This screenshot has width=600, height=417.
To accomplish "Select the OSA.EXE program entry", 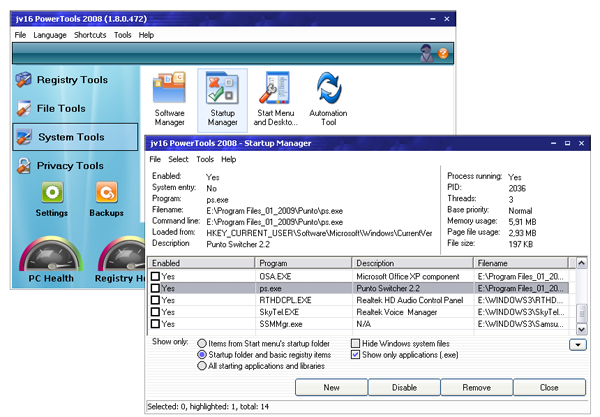I will 275,277.
